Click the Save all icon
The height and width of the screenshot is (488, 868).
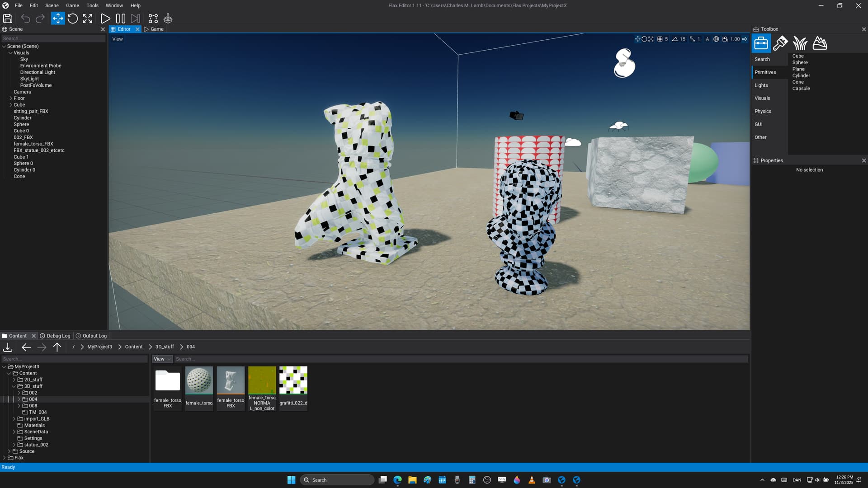[x=8, y=19]
